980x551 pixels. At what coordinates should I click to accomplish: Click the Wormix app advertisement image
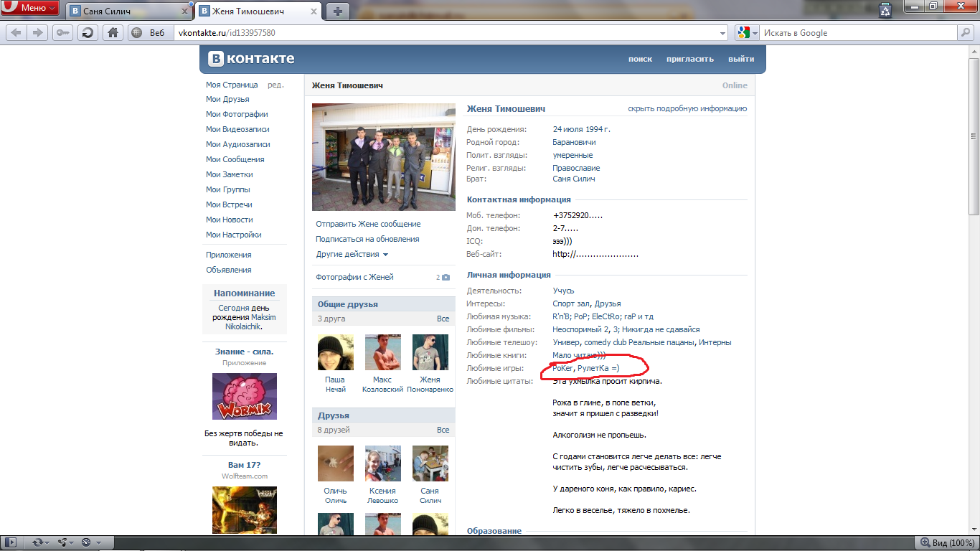[244, 397]
